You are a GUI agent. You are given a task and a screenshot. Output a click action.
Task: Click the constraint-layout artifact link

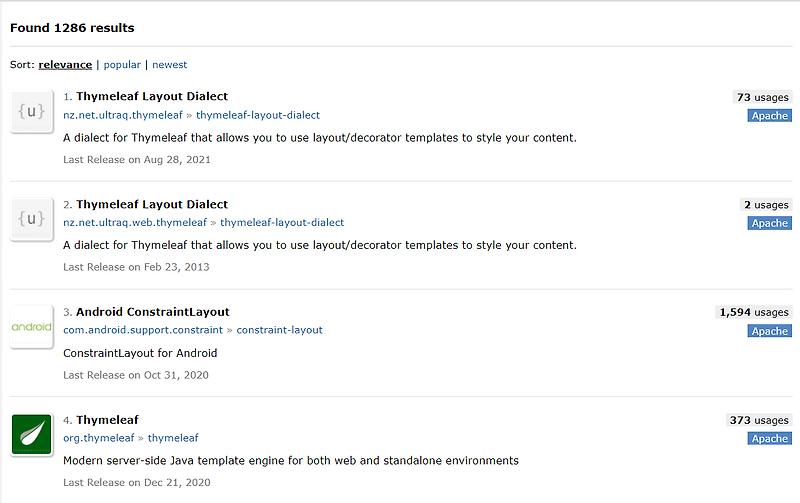[x=279, y=330]
